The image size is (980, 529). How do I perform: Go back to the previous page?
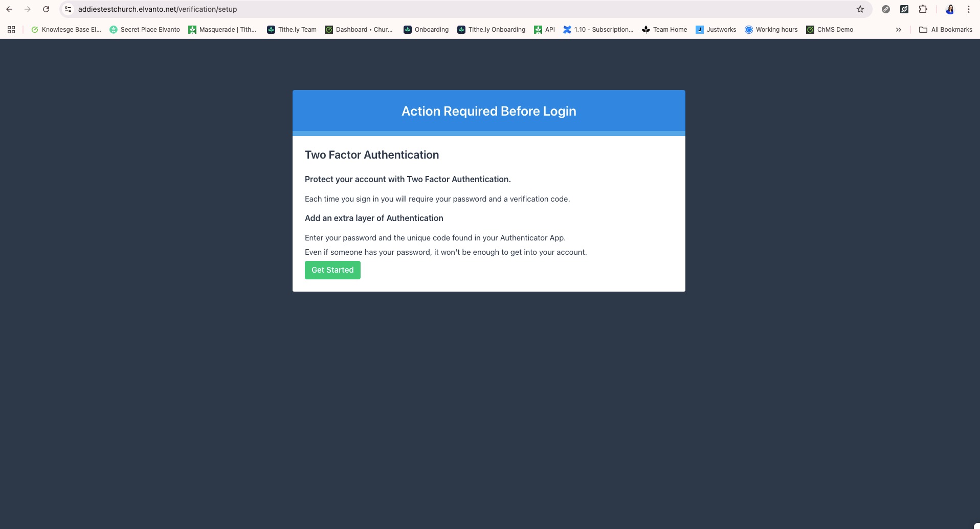click(9, 9)
